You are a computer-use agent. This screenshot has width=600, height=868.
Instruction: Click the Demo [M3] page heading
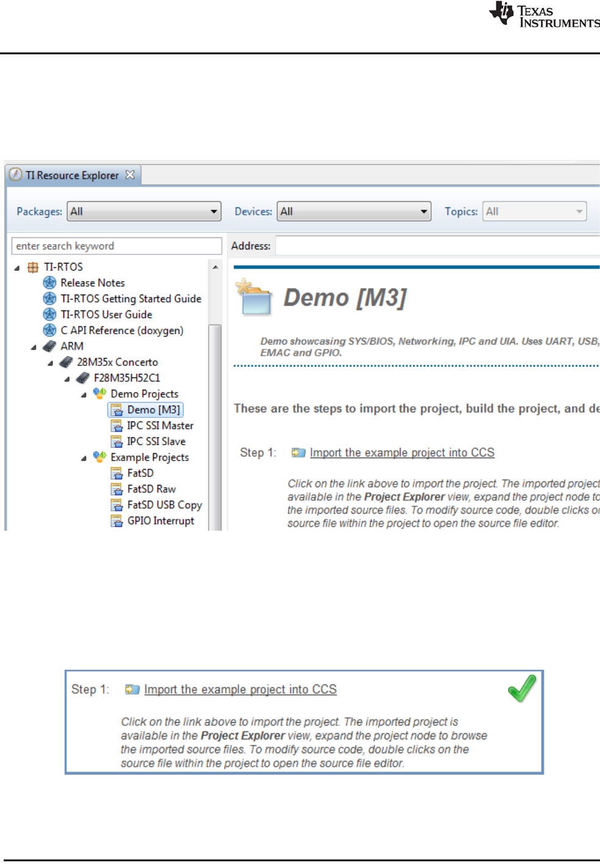tap(345, 298)
